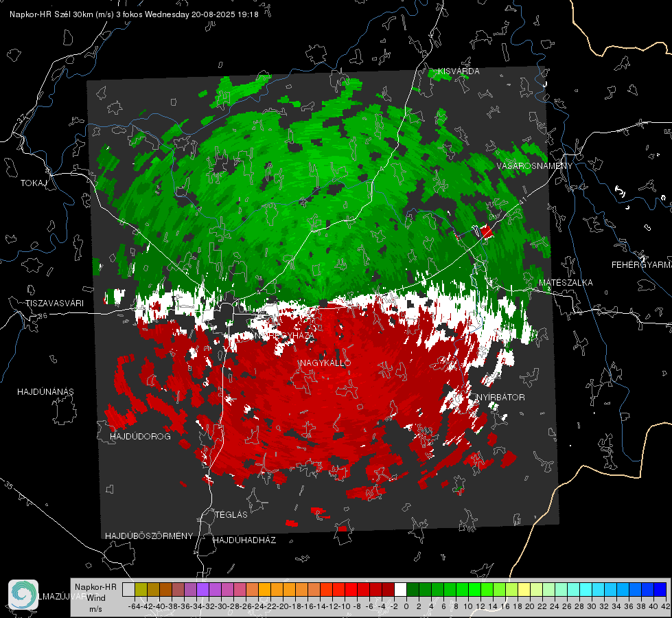Select the NYÍRBÁTOR town label

tap(500, 397)
